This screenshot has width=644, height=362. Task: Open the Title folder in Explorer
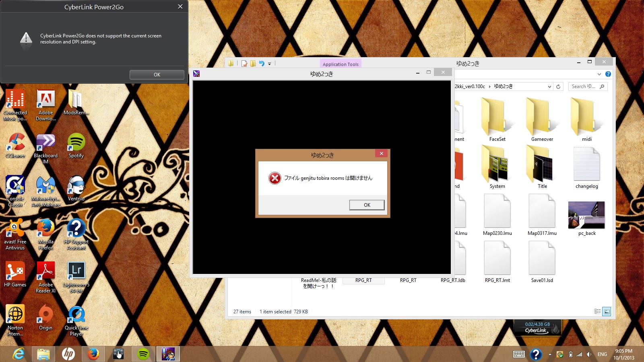pyautogui.click(x=542, y=167)
